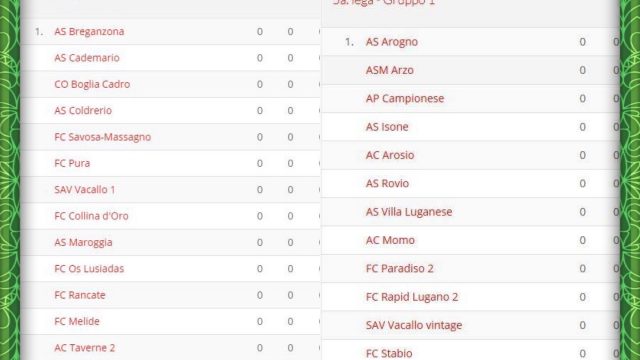Open AC Taverne 2 team link
640x360 pixels.
pyautogui.click(x=84, y=348)
